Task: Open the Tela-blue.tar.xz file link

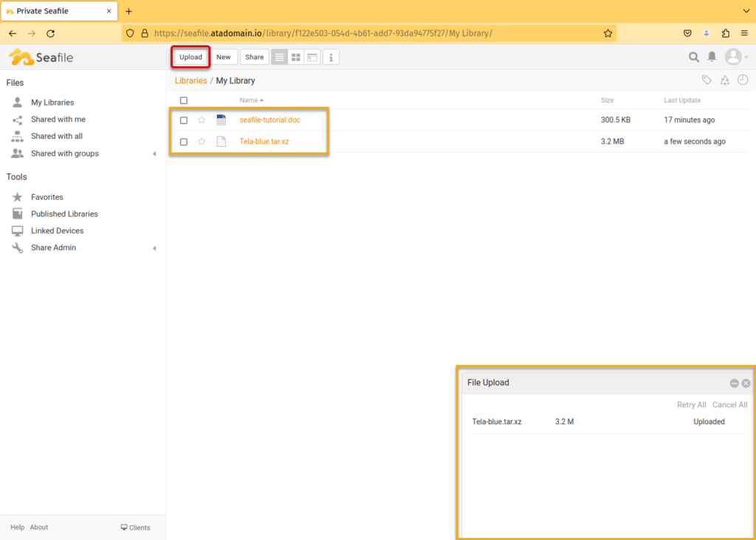Action: [x=264, y=142]
